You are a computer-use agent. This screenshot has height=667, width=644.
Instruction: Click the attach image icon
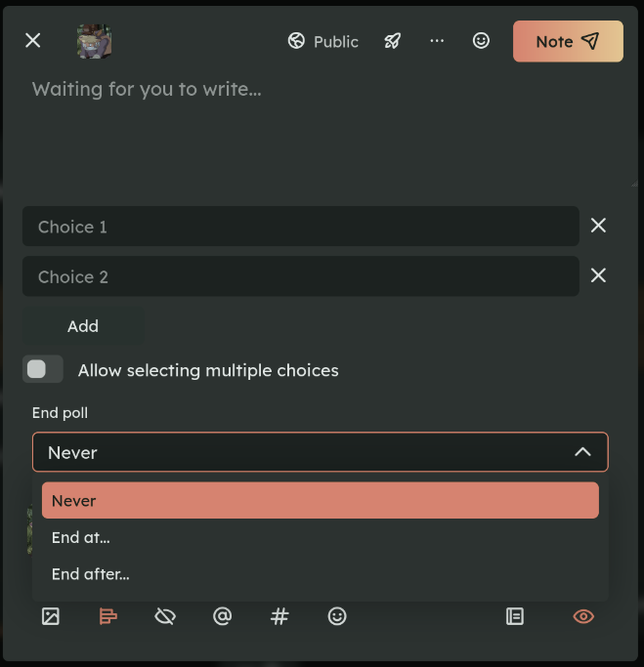[x=51, y=616]
